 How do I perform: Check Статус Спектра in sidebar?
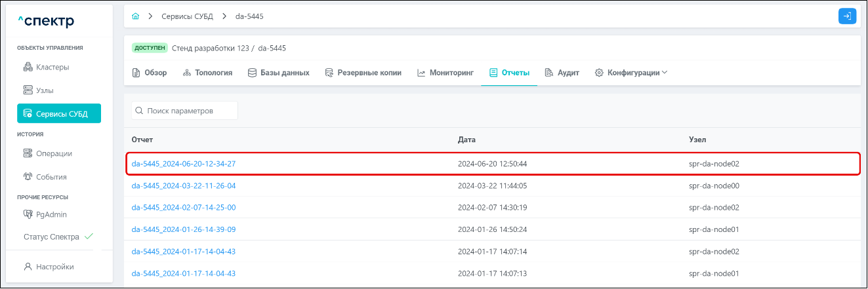pos(58,237)
